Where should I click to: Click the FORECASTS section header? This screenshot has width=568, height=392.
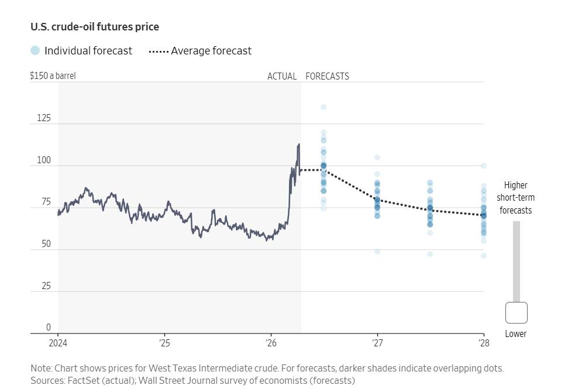[x=327, y=76]
